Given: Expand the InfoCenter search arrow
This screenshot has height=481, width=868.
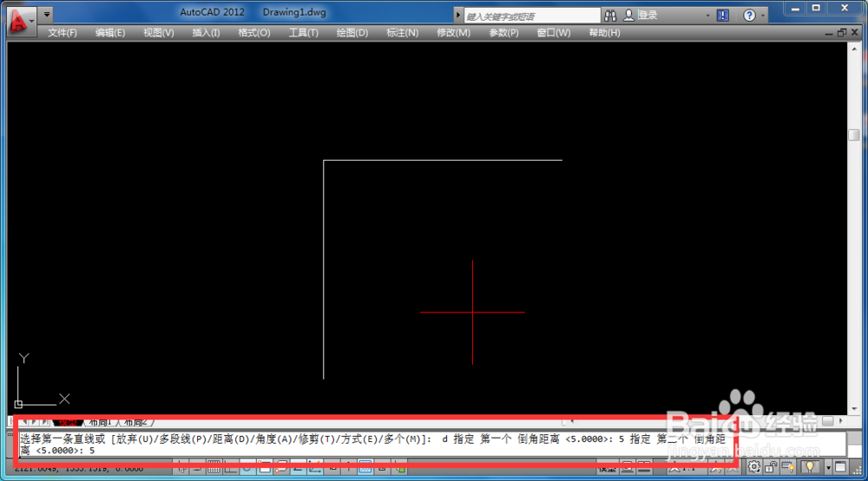Looking at the screenshot, I should [458, 16].
